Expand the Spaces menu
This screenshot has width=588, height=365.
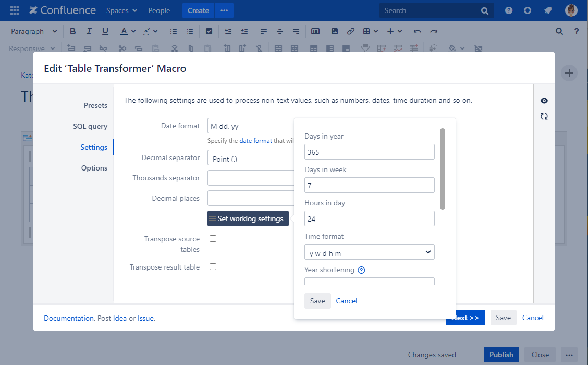point(121,10)
